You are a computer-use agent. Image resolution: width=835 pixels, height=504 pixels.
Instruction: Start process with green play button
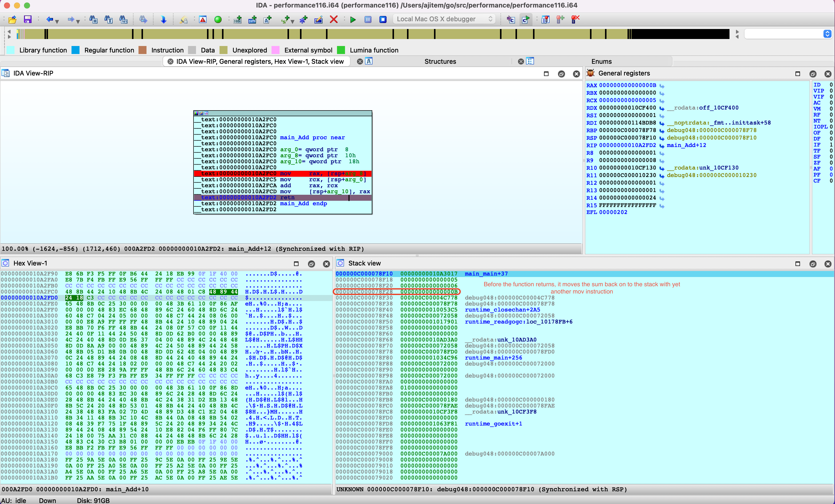[x=353, y=19]
